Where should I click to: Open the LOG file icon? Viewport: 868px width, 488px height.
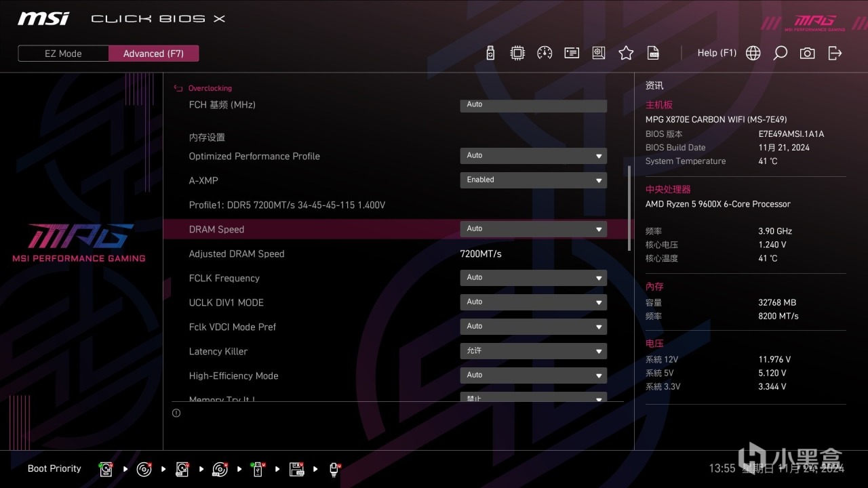tap(653, 53)
